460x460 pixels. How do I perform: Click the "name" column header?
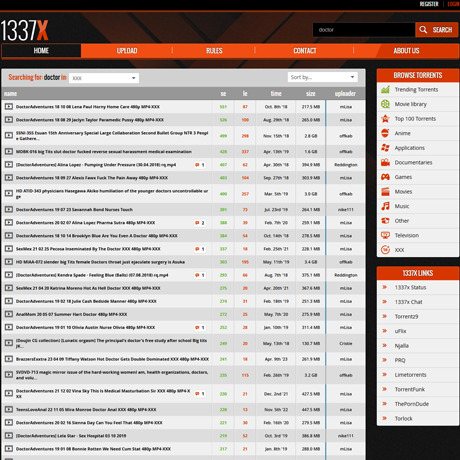click(10, 94)
